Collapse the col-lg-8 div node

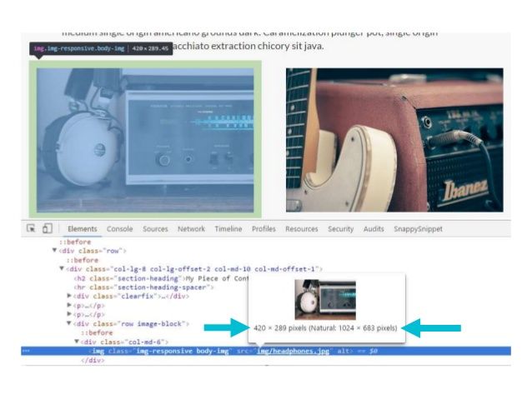click(x=62, y=269)
